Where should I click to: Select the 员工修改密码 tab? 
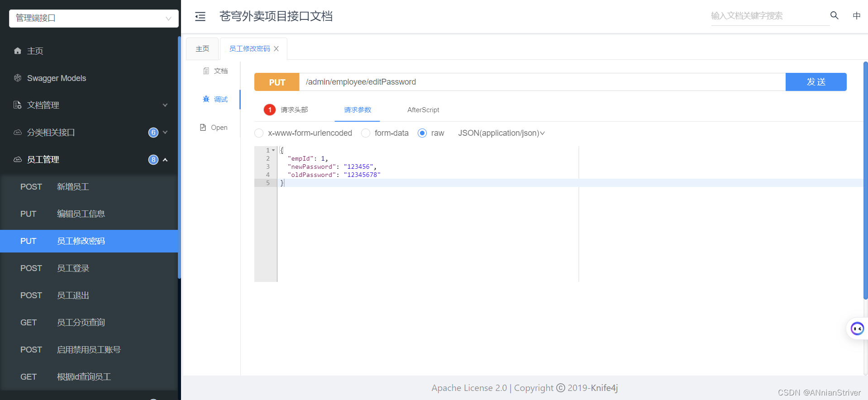point(249,48)
